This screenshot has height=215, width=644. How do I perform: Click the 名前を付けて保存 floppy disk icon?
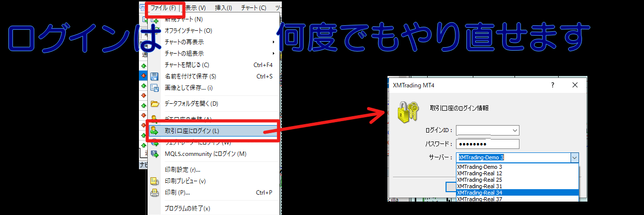[x=154, y=76]
